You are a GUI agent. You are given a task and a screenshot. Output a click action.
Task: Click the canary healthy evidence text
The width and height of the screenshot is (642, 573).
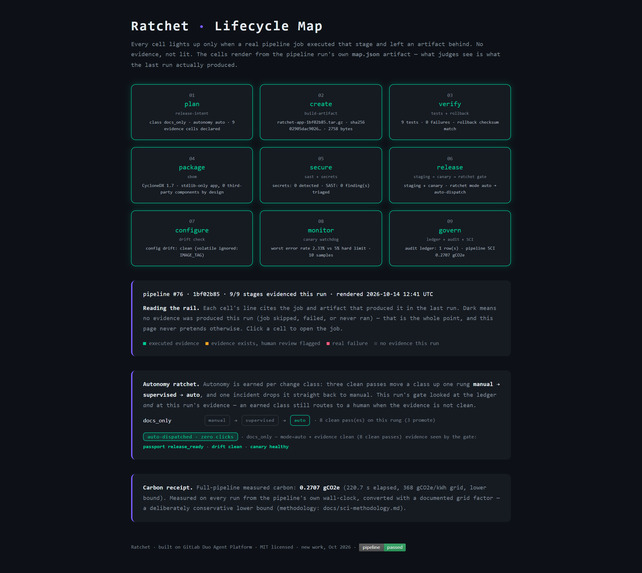(269, 446)
